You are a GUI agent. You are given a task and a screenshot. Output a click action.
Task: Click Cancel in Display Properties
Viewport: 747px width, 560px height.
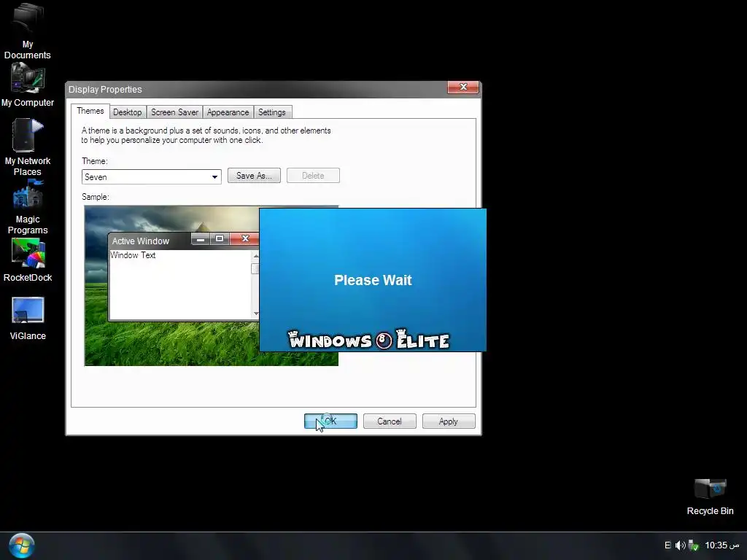point(390,421)
